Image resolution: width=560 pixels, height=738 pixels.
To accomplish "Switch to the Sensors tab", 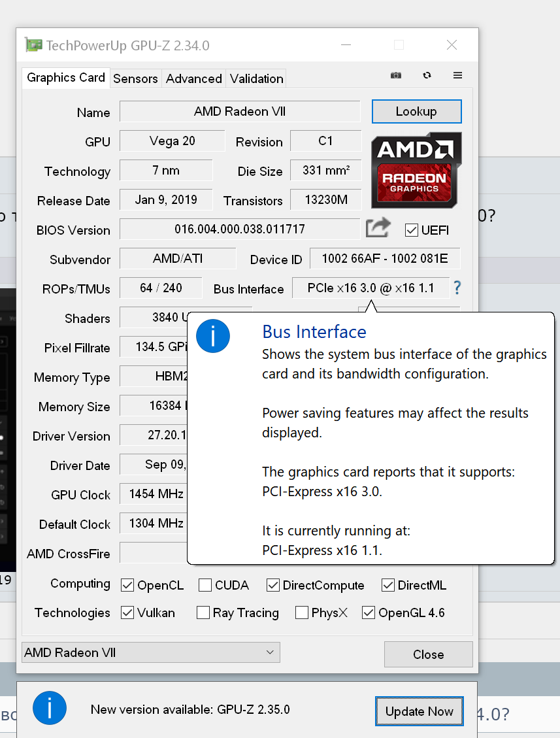I will 135,78.
